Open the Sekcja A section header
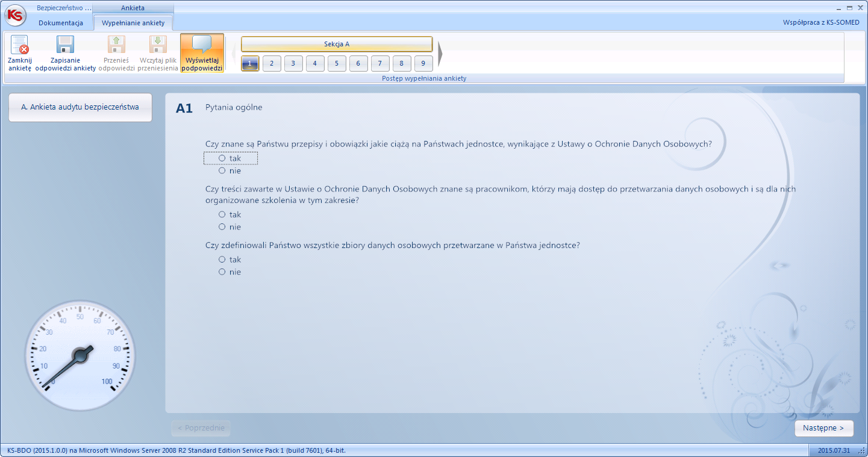Image resolution: width=868 pixels, height=457 pixels. (337, 44)
